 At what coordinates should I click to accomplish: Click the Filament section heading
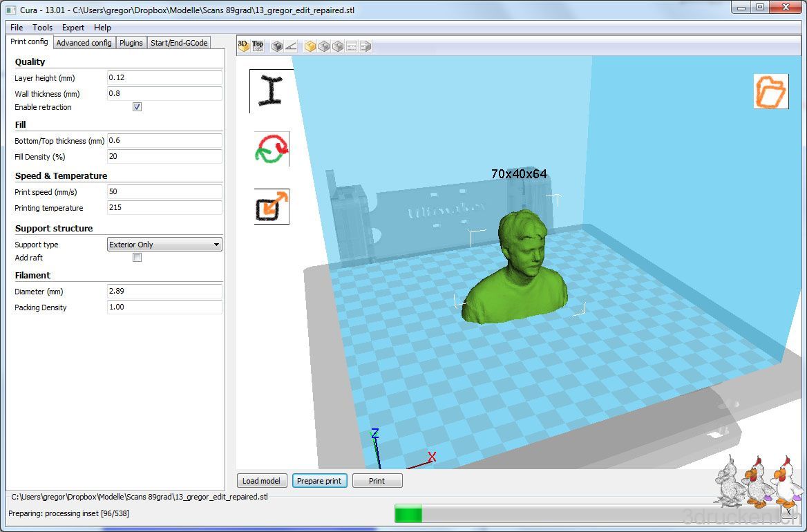coord(33,275)
